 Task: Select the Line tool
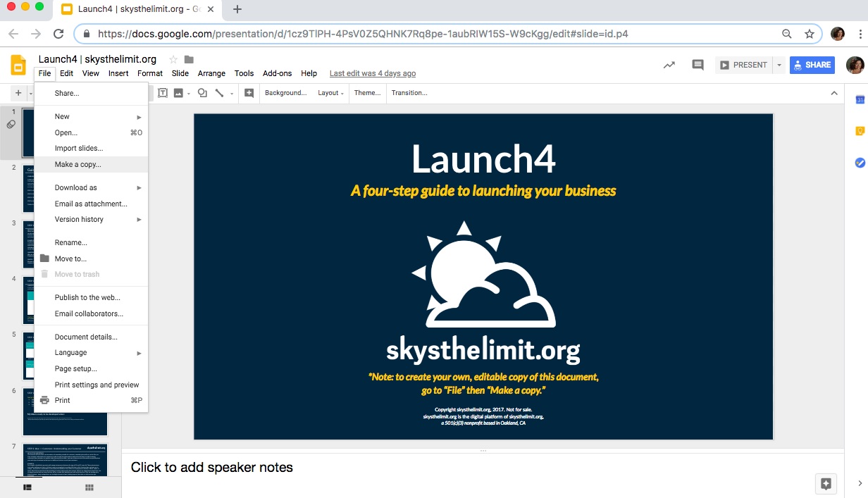219,93
